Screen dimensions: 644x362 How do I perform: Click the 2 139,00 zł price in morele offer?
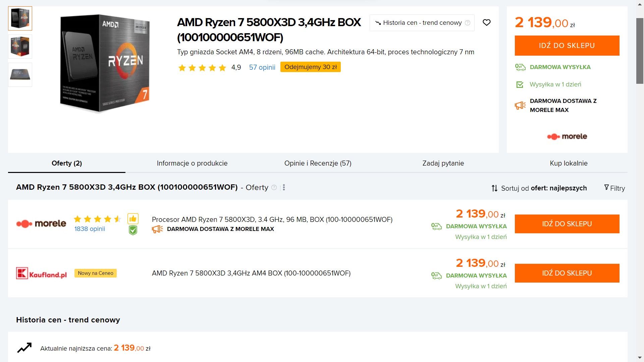[x=480, y=214]
